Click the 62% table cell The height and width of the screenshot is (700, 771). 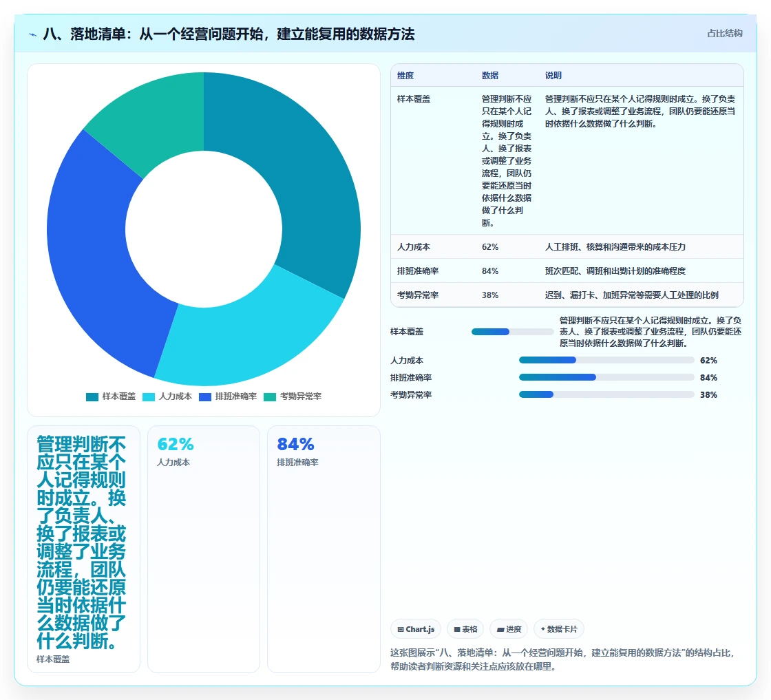click(x=489, y=247)
